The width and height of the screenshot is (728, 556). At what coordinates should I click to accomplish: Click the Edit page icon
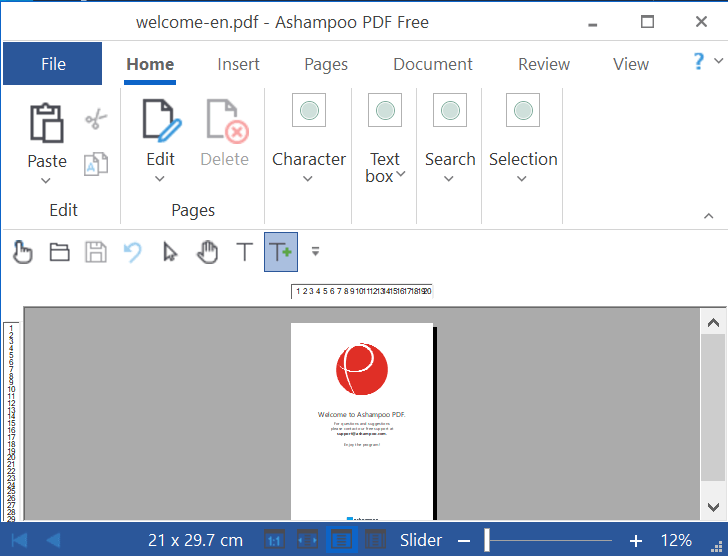point(162,121)
